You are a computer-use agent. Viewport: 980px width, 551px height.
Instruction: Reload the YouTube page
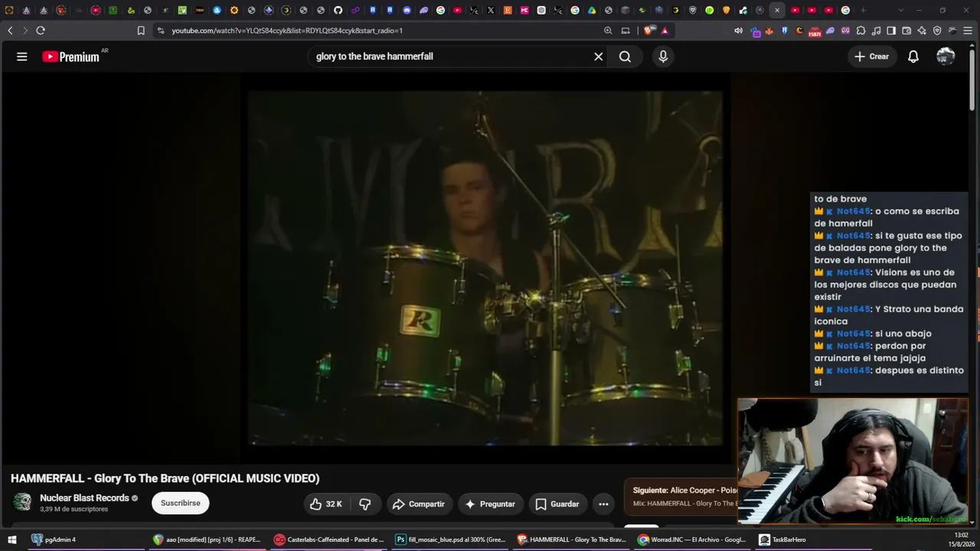41,31
